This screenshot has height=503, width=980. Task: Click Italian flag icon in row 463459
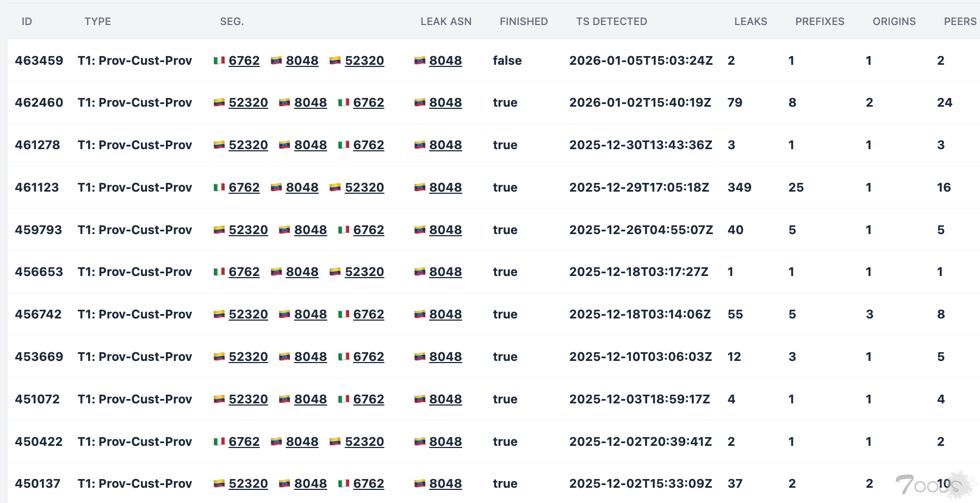[219, 60]
